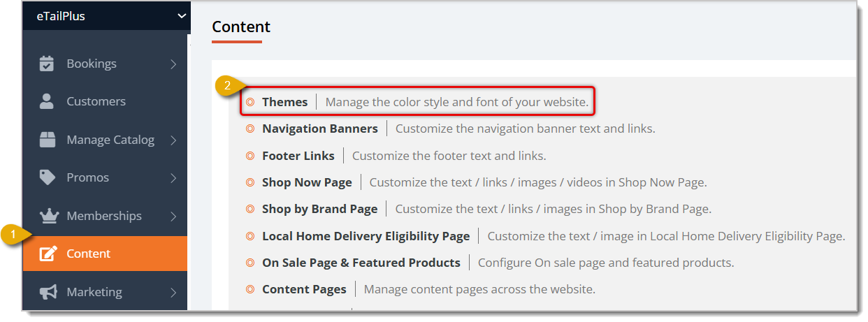Screen dimensions: 868x322
Task: Expand the Memberships submenu chevron
Action: point(173,216)
